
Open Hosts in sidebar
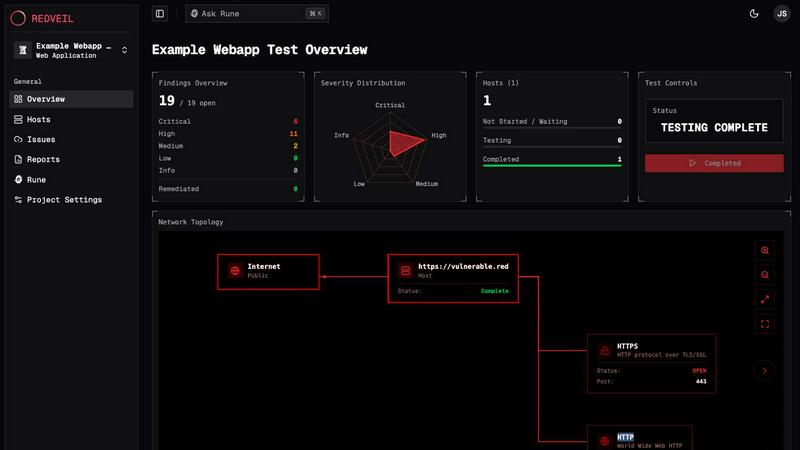[x=71, y=119]
